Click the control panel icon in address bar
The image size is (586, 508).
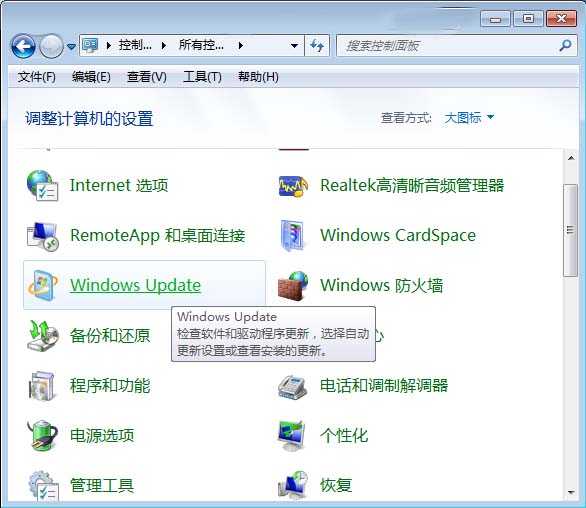click(90, 45)
